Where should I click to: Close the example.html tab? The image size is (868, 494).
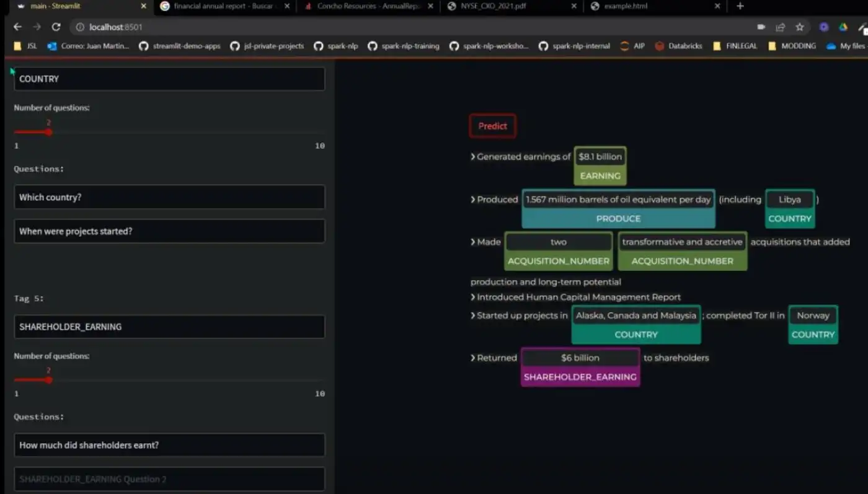(717, 6)
